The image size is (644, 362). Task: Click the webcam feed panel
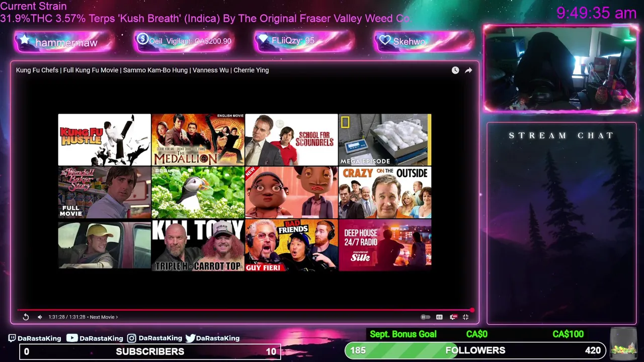pos(561,69)
